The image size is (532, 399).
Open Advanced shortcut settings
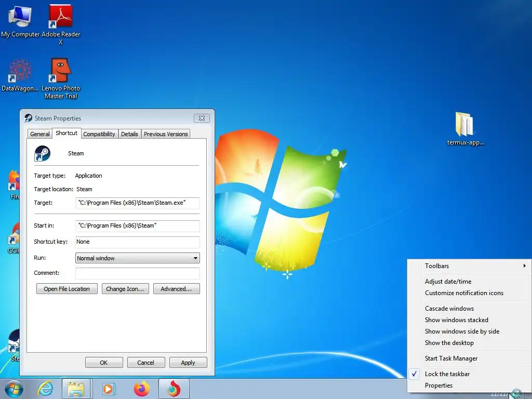[177, 289]
